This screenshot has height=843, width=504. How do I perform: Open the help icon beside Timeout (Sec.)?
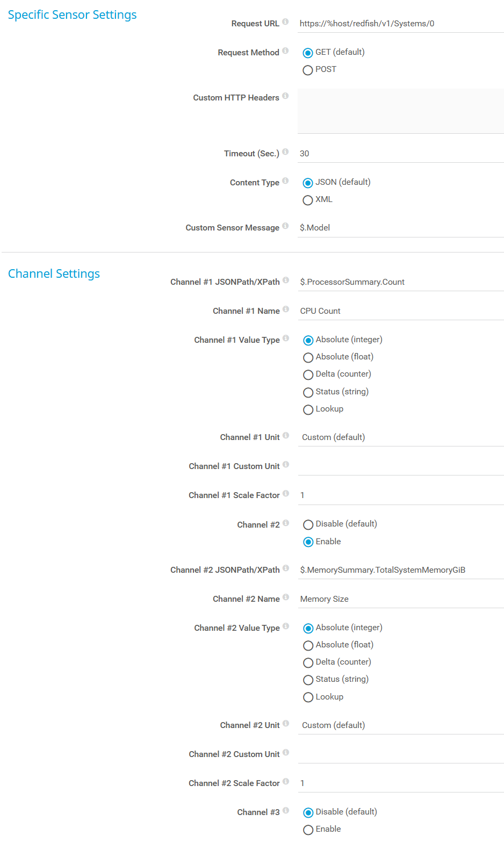285,152
